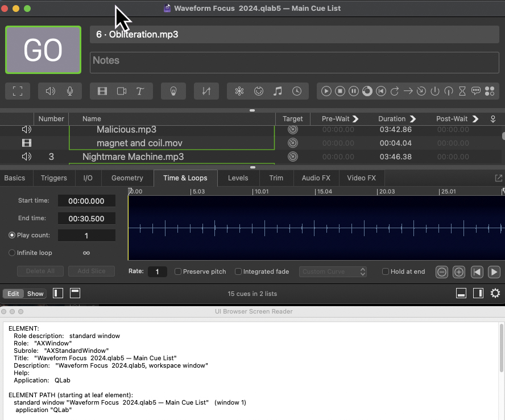Switch to the Levels tab

pyautogui.click(x=238, y=178)
